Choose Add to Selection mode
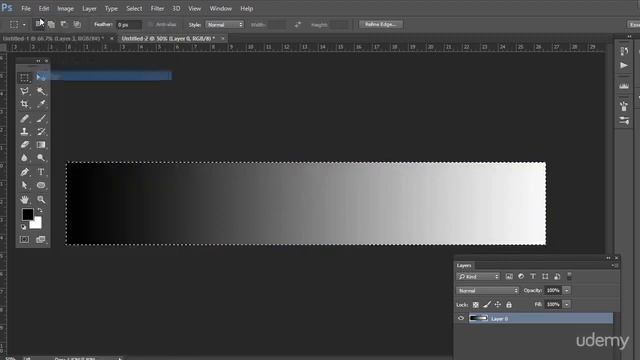 [x=51, y=24]
